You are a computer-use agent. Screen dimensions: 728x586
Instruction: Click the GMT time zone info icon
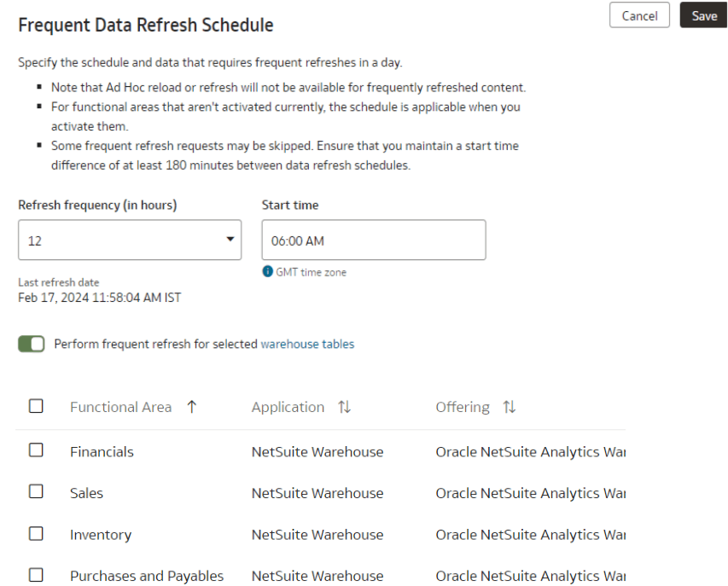[x=267, y=271]
